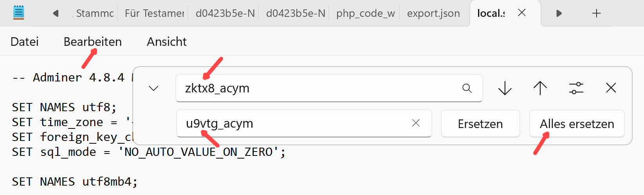Screen dimensions: 644x195
Task: Find previous match with up arrow
Action: pos(540,88)
